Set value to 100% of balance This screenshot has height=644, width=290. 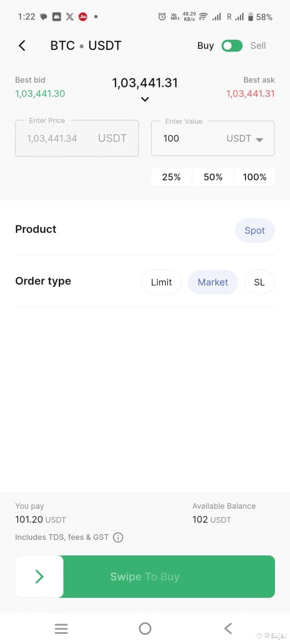click(255, 177)
